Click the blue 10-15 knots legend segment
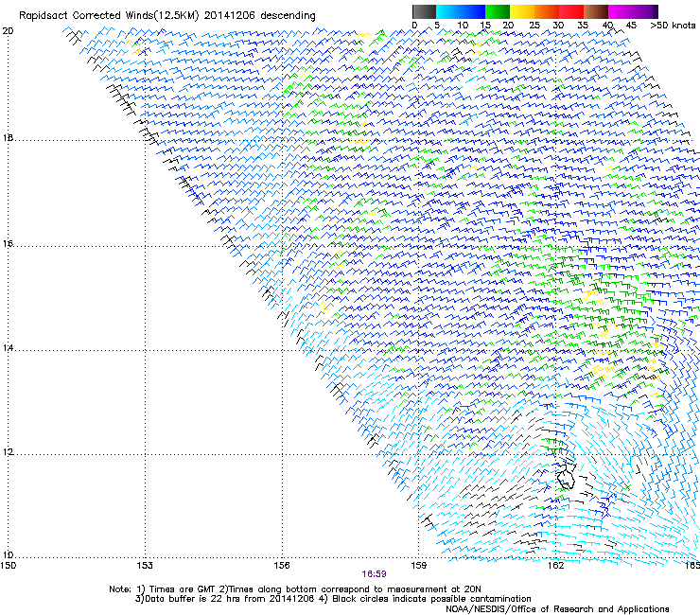 click(473, 11)
